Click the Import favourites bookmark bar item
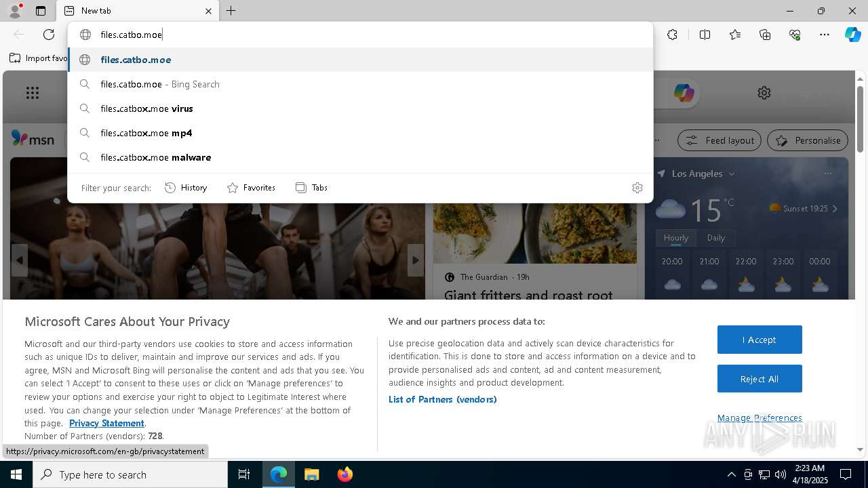Screen dimensions: 868x488 (39, 58)
